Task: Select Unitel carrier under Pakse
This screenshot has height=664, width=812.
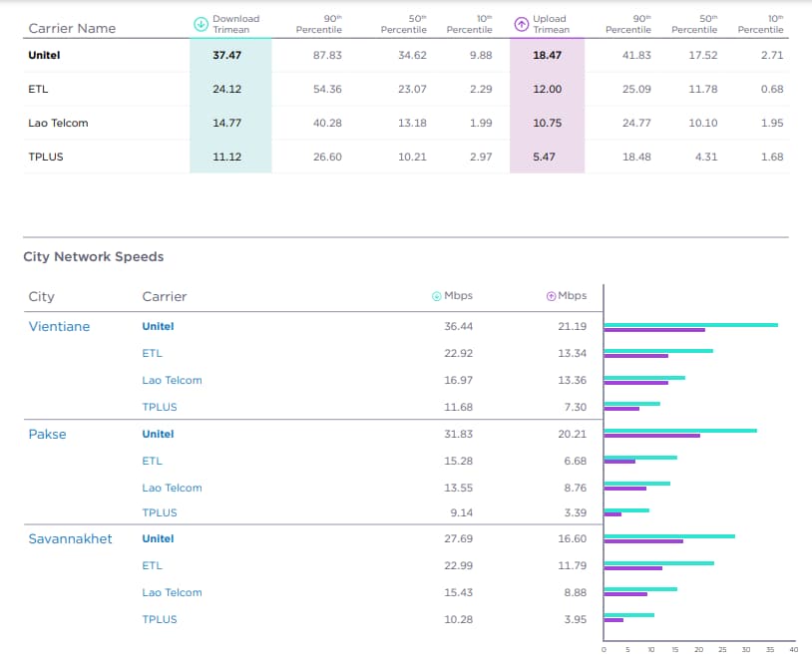Action: [x=158, y=435]
